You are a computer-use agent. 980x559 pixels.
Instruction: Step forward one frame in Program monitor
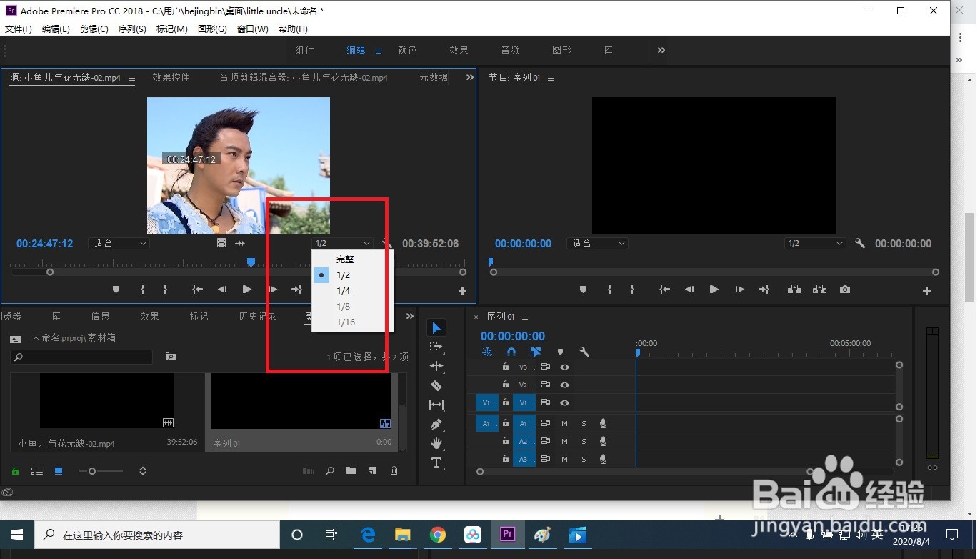[x=739, y=290]
